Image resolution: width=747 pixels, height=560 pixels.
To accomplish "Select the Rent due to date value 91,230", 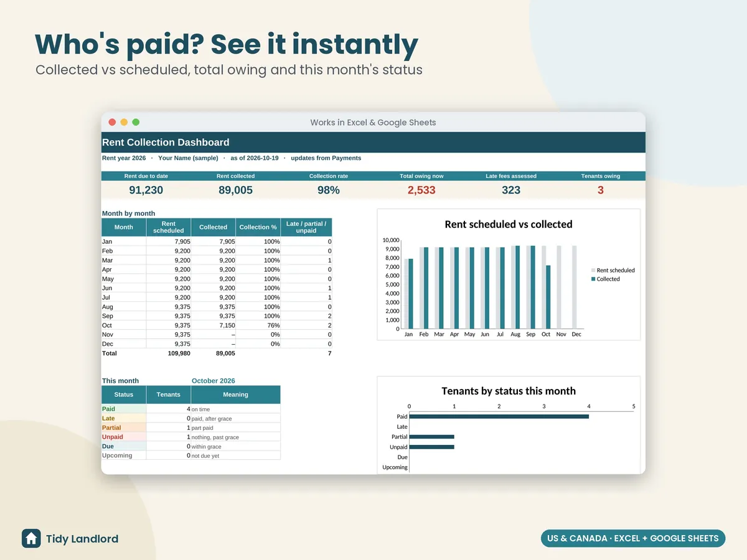I will tap(146, 190).
